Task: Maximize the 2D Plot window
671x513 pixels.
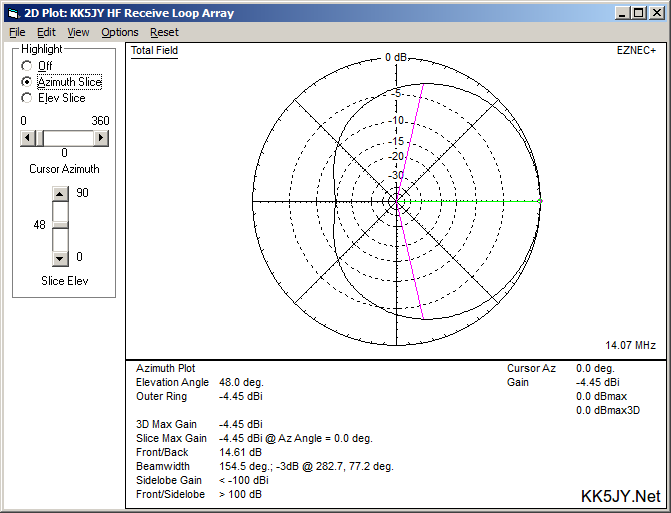Action: [638, 13]
